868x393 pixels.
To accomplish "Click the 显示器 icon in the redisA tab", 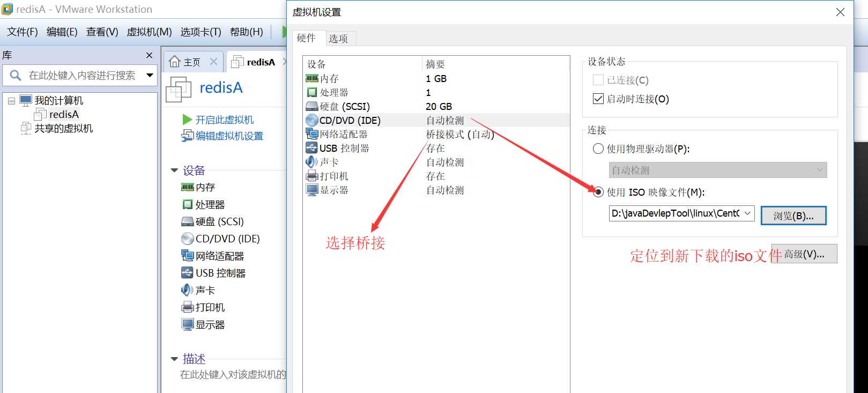I will click(187, 324).
